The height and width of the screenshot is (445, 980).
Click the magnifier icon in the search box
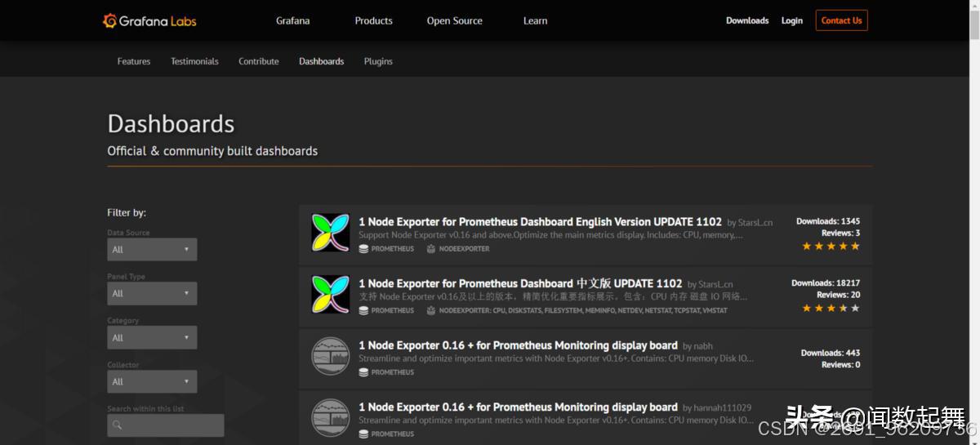tap(118, 425)
